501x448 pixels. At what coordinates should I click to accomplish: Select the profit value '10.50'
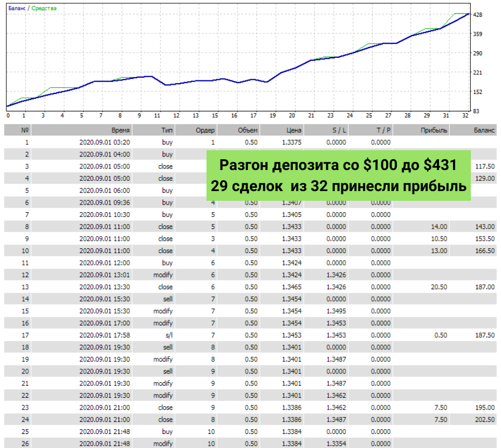point(439,239)
